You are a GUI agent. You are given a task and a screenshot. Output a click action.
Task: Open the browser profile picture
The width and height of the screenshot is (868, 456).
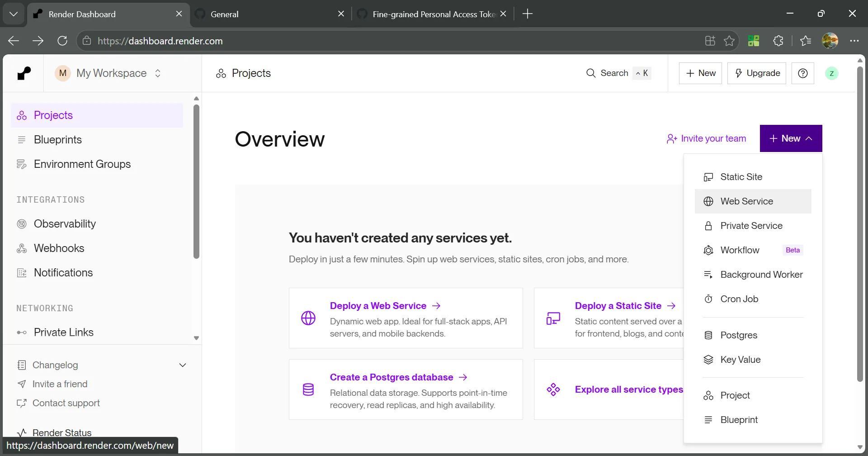(x=830, y=41)
